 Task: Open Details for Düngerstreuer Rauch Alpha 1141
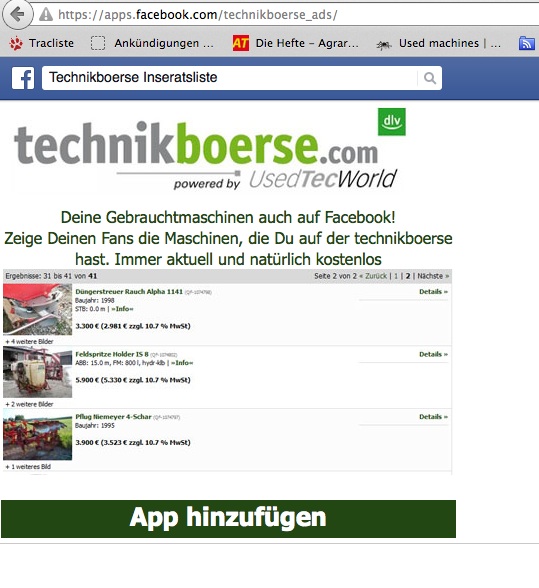pyautogui.click(x=433, y=292)
